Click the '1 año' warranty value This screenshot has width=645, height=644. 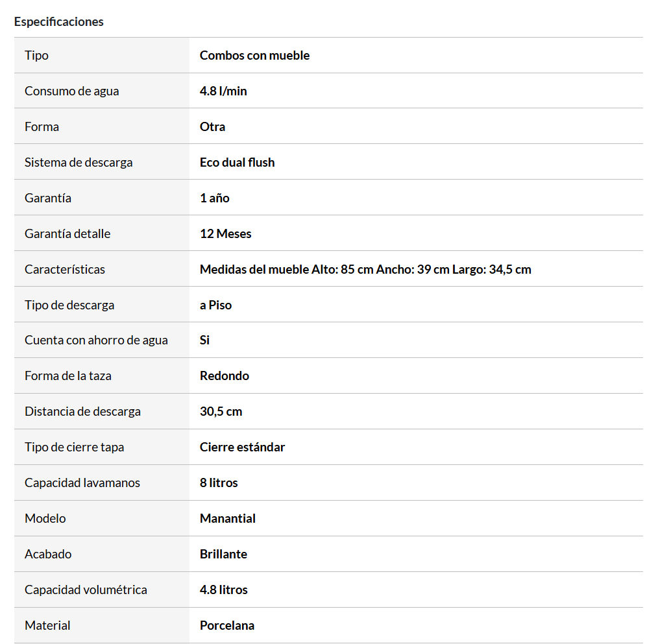tap(214, 198)
